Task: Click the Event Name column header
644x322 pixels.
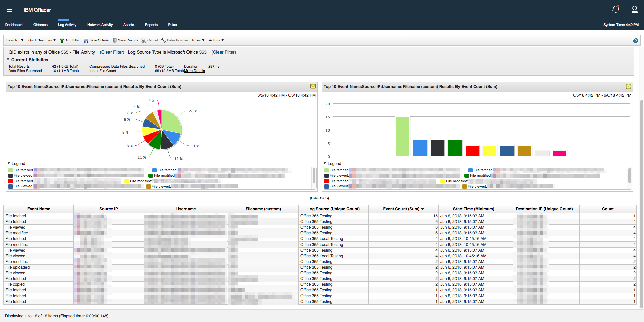Action: click(39, 209)
